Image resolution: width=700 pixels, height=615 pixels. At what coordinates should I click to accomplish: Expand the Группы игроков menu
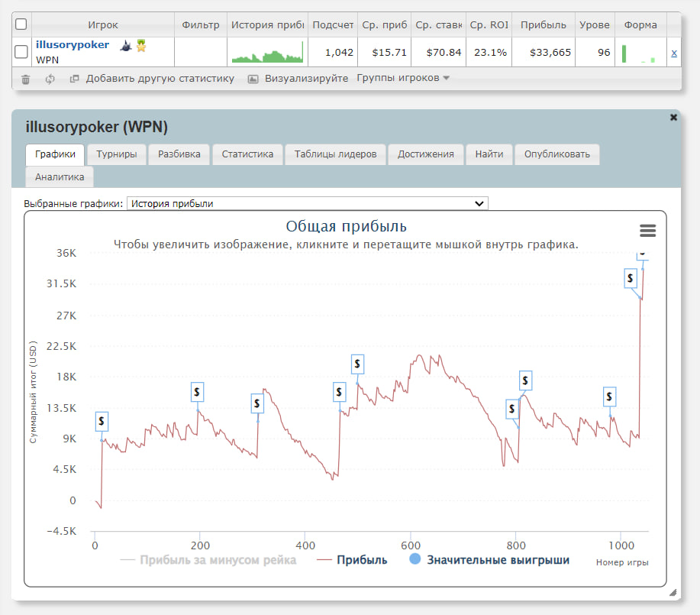click(x=403, y=78)
